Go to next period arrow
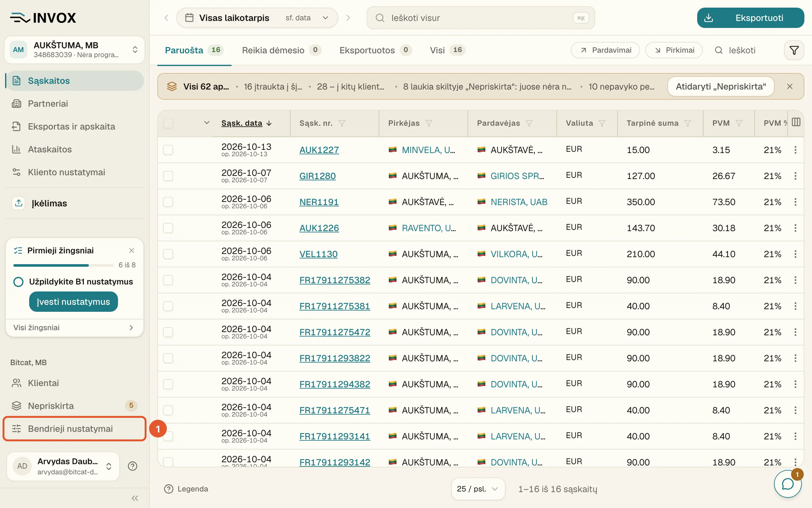Viewport: 812px width, 508px height. [x=348, y=18]
